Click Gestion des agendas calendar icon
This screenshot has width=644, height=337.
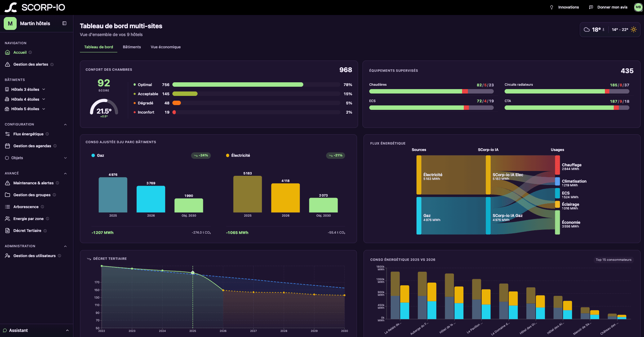pyautogui.click(x=7, y=146)
